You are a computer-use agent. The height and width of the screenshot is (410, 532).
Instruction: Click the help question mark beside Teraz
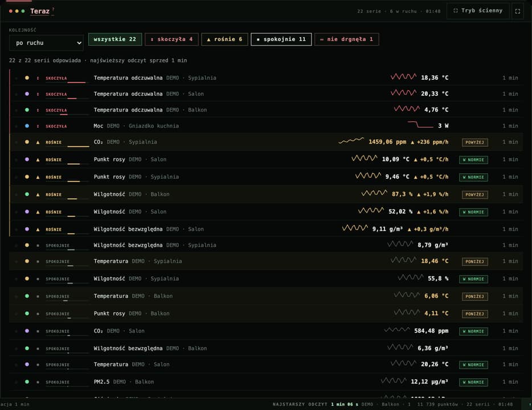coord(54,9)
